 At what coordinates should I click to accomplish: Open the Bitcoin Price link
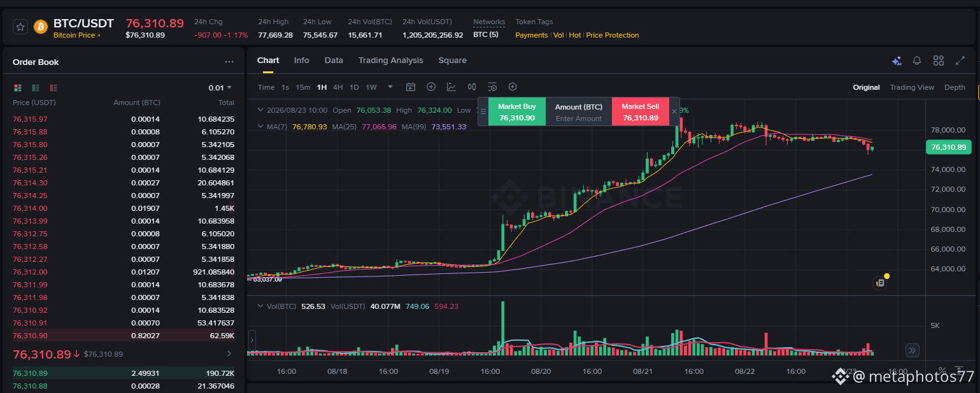(77, 35)
